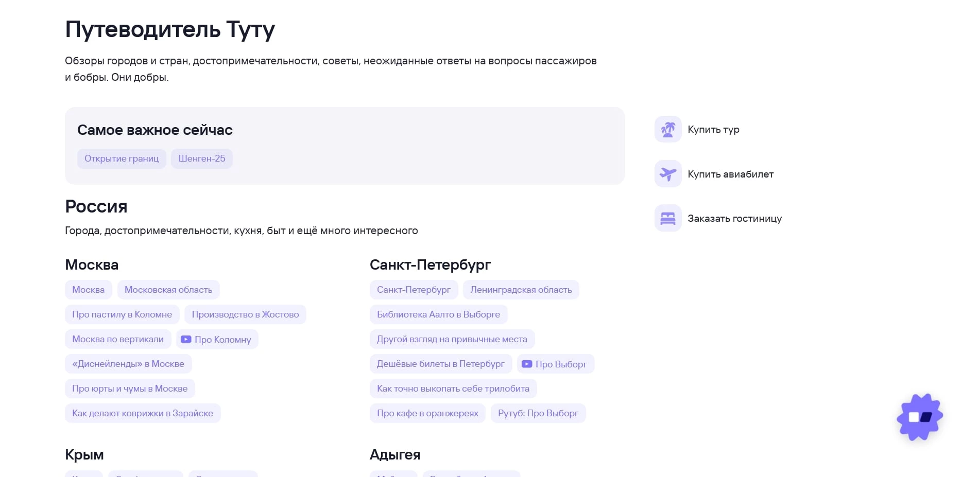Click video icon beside Про Коломну
This screenshot has width=980, height=477.
tap(186, 340)
